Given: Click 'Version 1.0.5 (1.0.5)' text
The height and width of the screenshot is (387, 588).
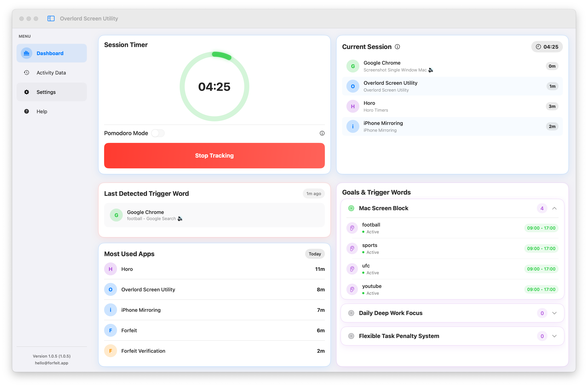Looking at the screenshot, I should pos(51,356).
